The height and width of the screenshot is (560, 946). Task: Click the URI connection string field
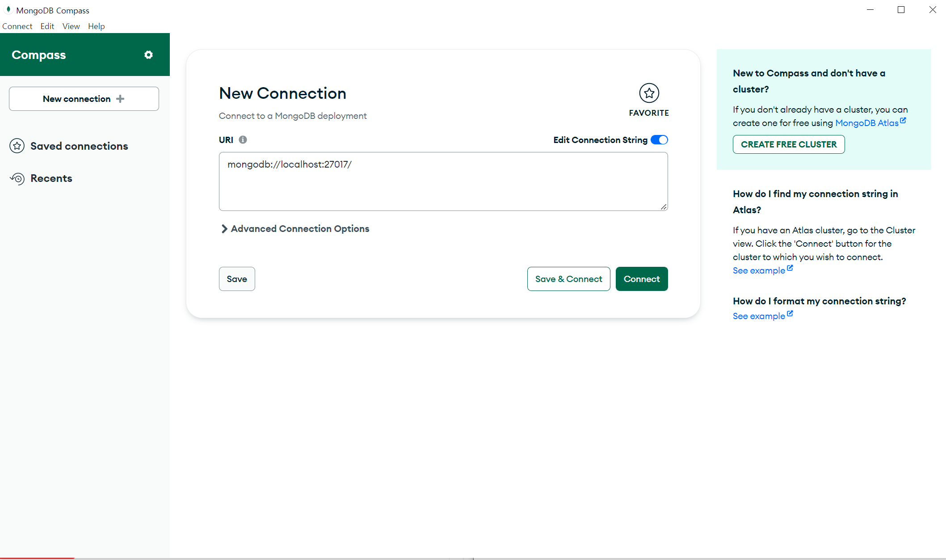[x=442, y=181]
